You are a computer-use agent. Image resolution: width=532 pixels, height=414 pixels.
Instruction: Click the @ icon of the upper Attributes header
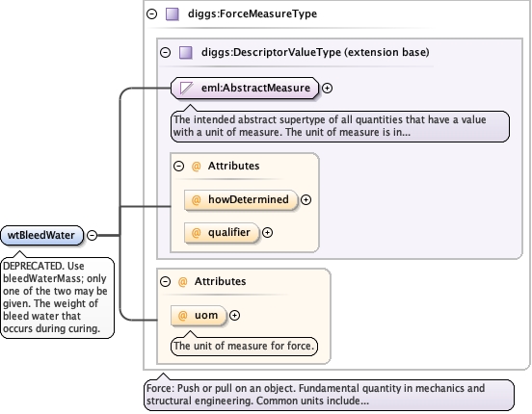[196, 167]
